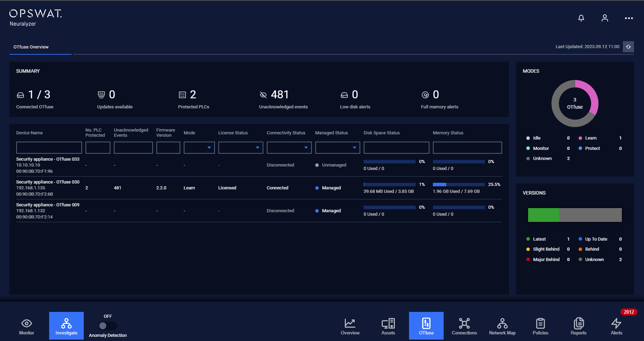This screenshot has width=644, height=341.
Task: Click the OTfuse 030 memory usage bar
Action: click(x=459, y=185)
